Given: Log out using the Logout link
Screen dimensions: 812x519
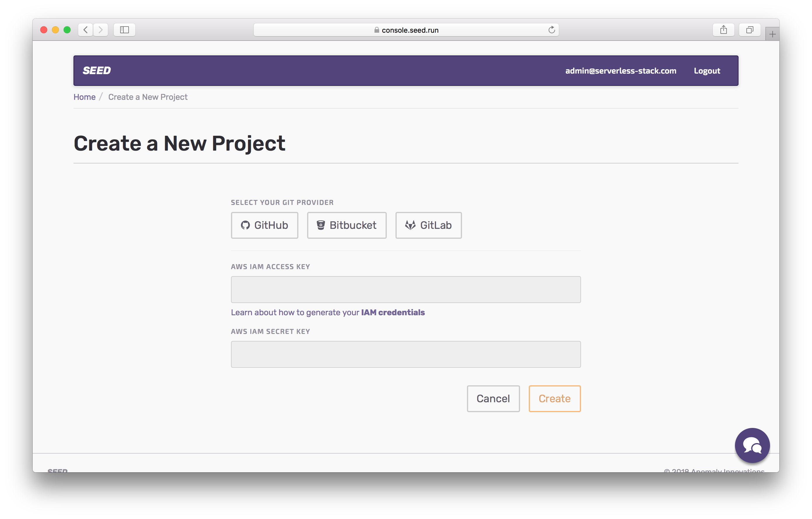Looking at the screenshot, I should click(707, 71).
